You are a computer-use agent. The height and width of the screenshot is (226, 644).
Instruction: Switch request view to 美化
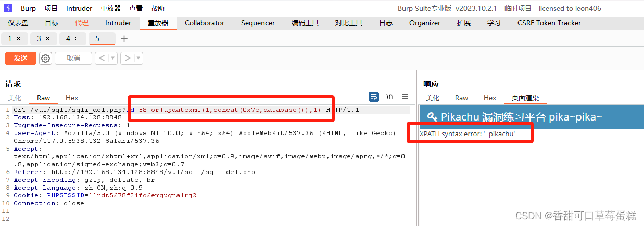(15, 98)
